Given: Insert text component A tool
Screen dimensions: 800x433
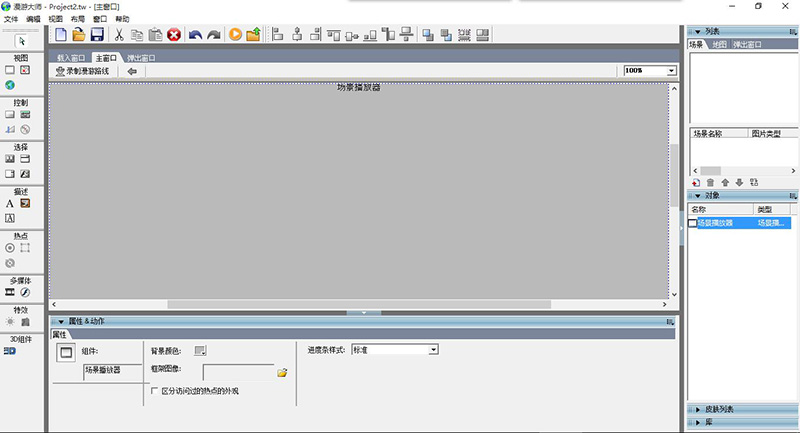Looking at the screenshot, I should click(10, 203).
